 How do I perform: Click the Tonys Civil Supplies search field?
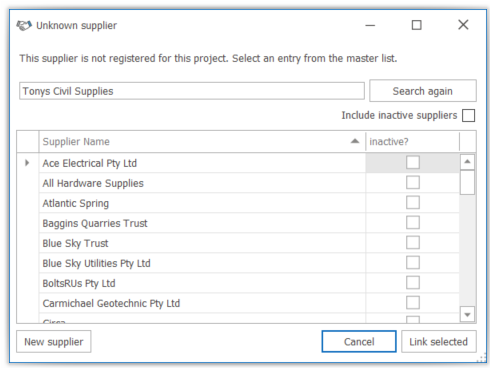tap(192, 91)
